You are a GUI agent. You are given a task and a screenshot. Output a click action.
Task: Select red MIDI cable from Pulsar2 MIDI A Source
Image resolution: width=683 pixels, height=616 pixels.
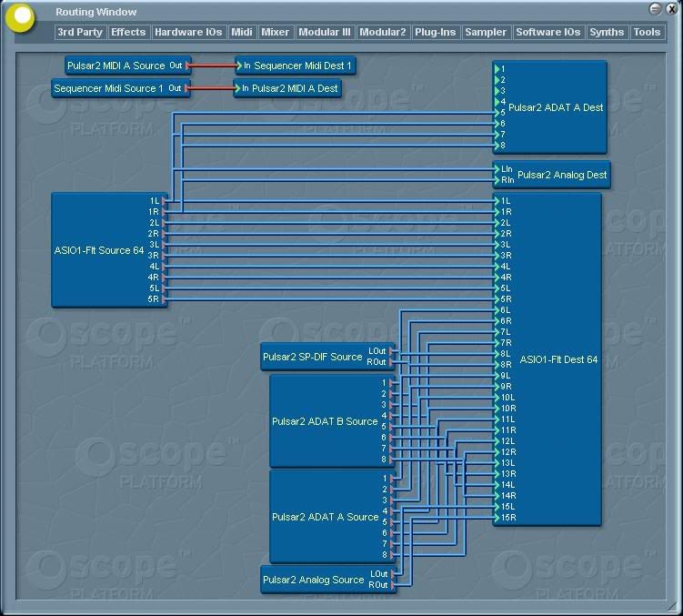click(213, 66)
